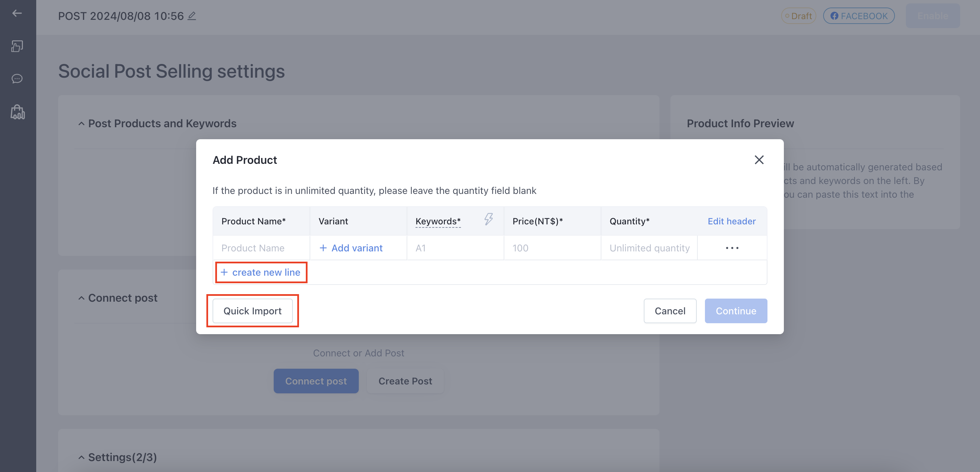Click Add variant in product row
Screen dimensions: 980x472
pos(351,248)
